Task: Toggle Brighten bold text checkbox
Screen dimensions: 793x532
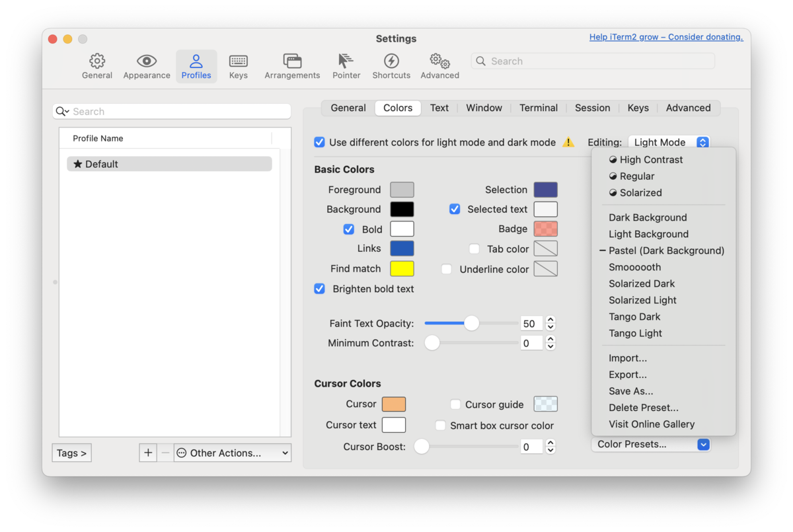Action: point(319,289)
